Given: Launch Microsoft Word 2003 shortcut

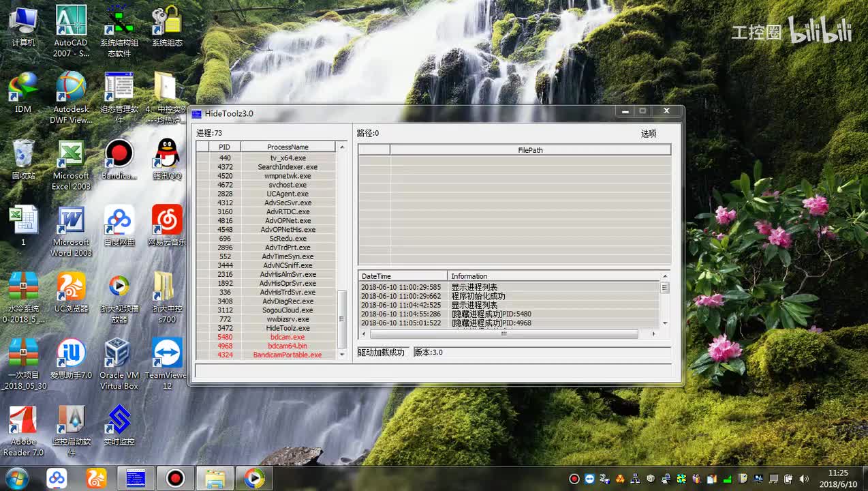Looking at the screenshot, I should pyautogui.click(x=71, y=231).
